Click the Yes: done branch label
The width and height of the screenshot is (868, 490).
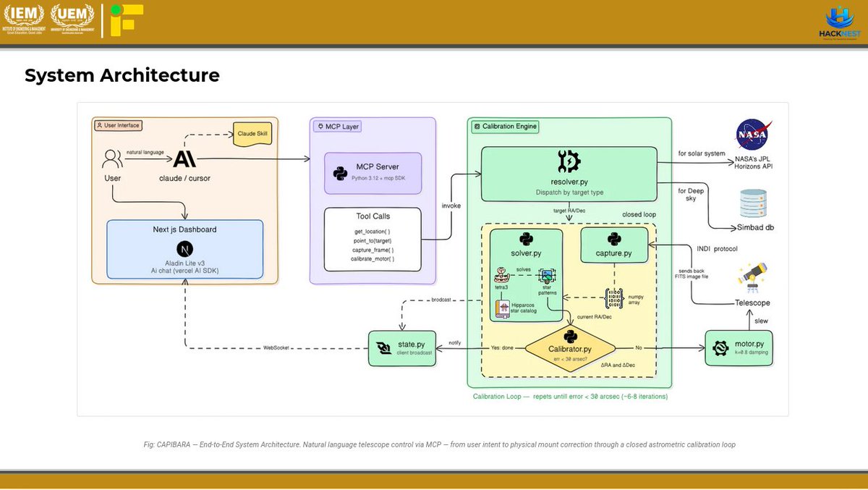tap(503, 347)
